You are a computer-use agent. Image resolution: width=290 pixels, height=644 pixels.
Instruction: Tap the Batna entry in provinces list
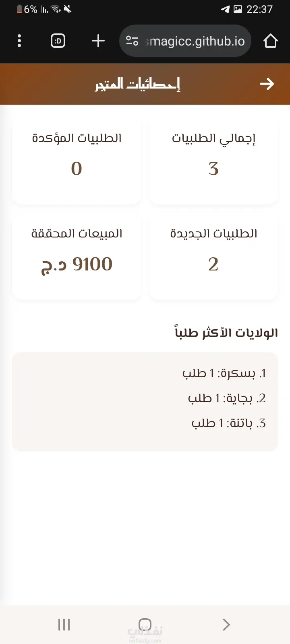(228, 423)
